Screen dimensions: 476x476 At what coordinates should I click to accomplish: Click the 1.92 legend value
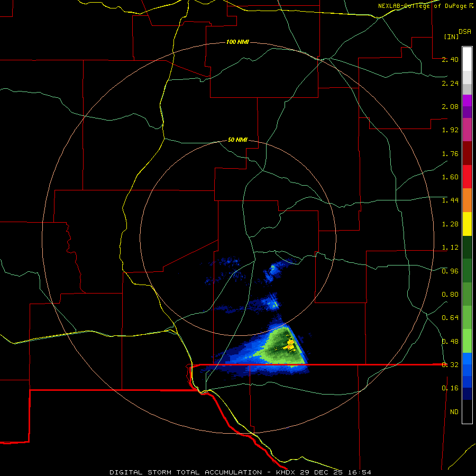tap(450, 130)
